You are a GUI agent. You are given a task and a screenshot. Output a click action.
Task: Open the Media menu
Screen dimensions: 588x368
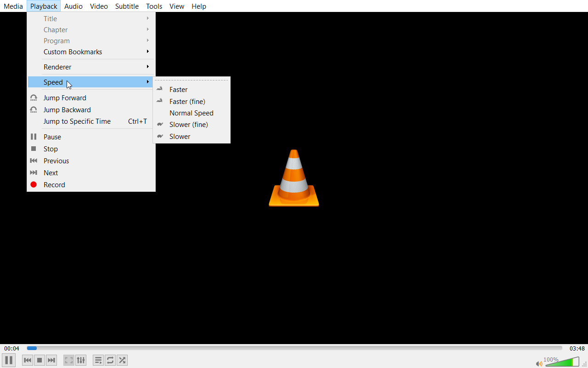[13, 6]
